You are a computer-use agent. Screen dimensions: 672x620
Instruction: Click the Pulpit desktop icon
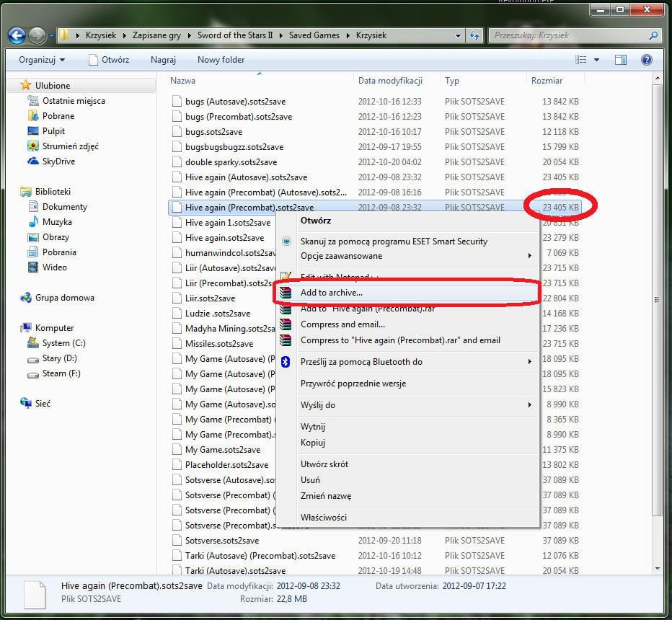(33, 131)
